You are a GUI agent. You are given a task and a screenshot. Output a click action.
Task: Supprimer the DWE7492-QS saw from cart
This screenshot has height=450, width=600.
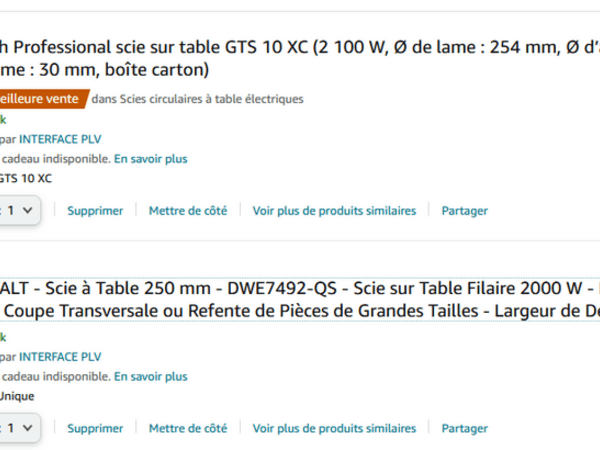pos(95,429)
